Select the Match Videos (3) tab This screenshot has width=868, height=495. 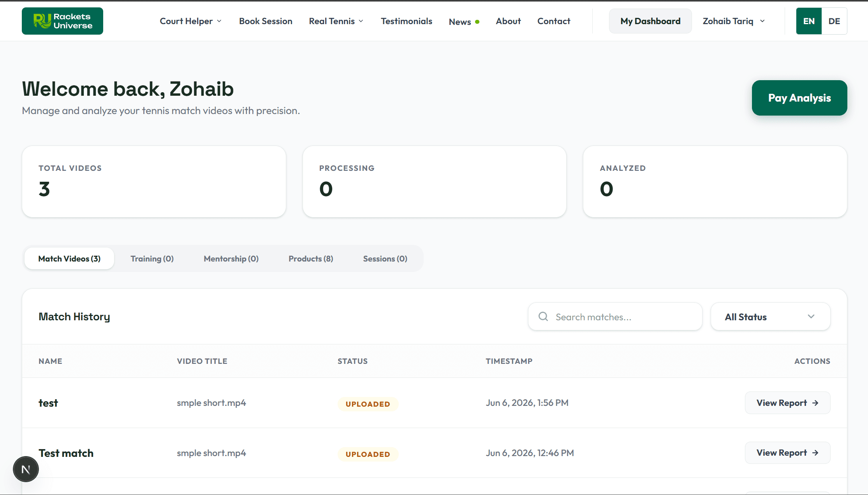69,259
